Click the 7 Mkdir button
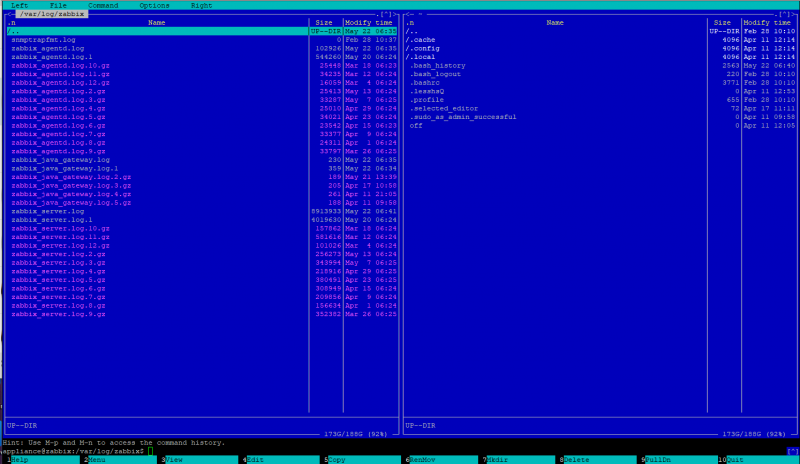The image size is (800, 464). [x=498, y=459]
